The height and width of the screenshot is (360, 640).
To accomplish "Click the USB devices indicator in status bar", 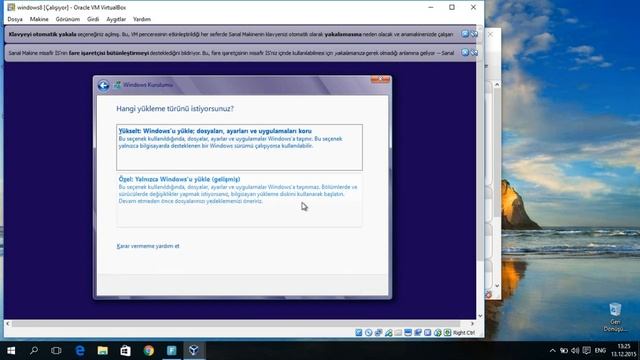I will tap(388, 333).
